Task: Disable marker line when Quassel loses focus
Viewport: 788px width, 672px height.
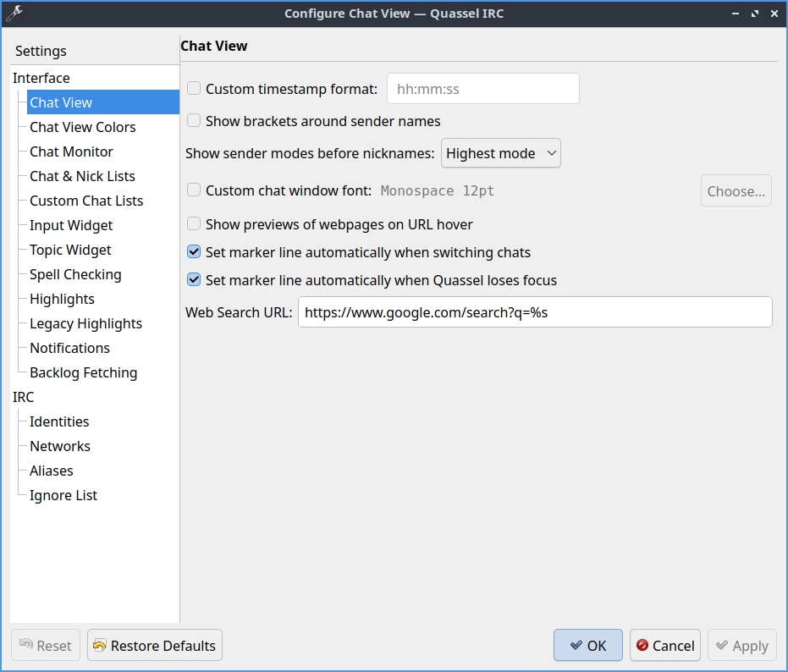Action: 194,280
